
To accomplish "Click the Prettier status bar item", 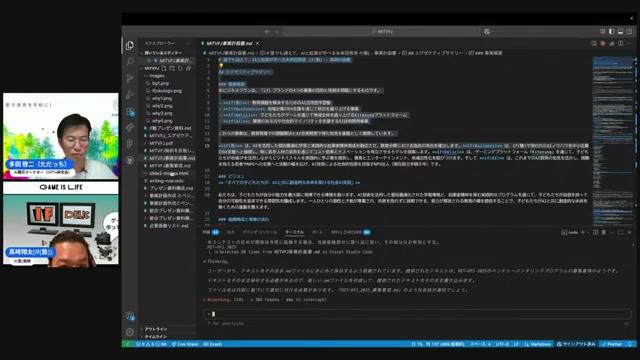I will (612, 344).
